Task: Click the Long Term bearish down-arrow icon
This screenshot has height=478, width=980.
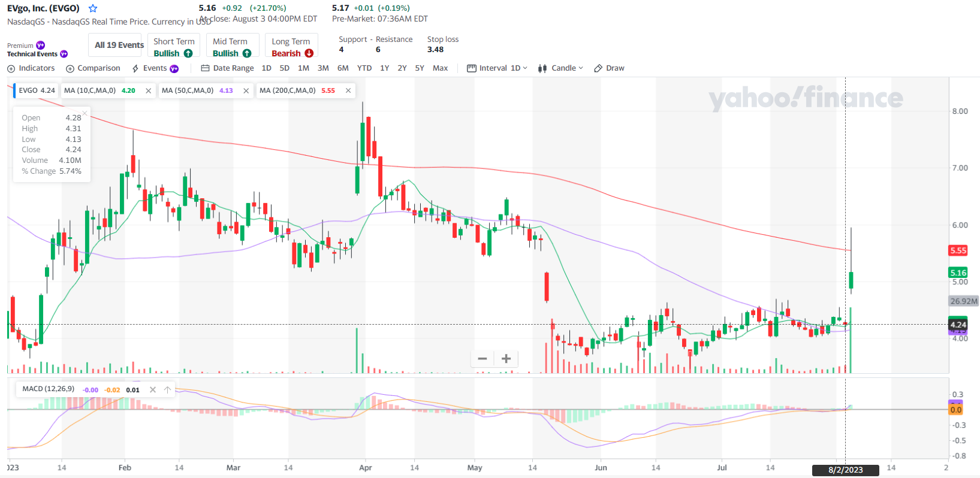Action: [309, 53]
